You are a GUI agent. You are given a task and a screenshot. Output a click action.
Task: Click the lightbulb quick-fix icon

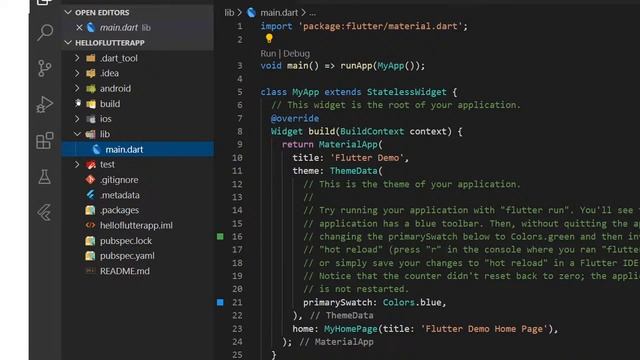point(269,38)
